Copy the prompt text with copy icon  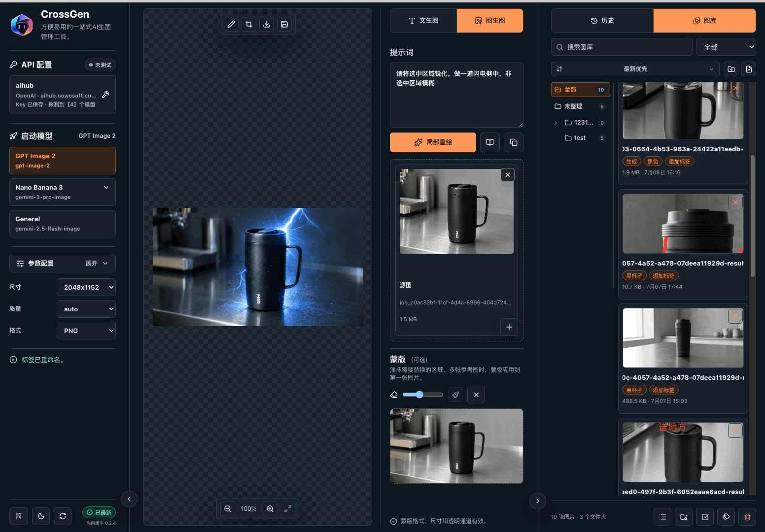pyautogui.click(x=514, y=142)
